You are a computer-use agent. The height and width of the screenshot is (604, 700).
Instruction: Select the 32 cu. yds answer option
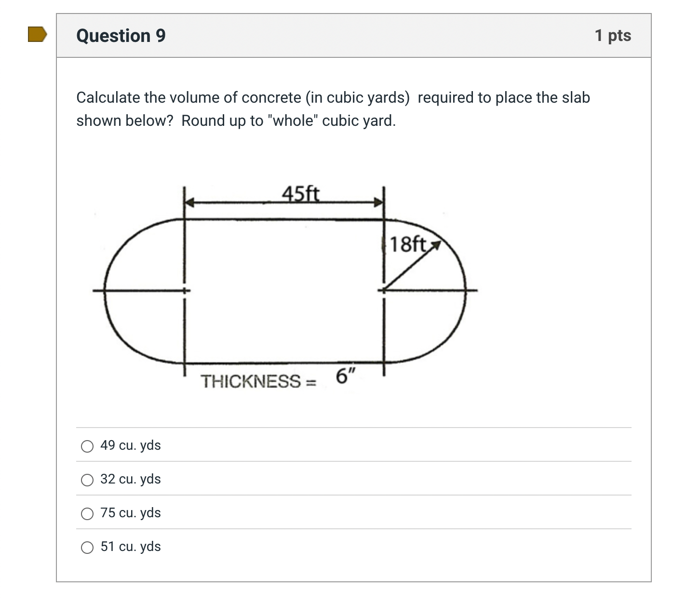(87, 480)
